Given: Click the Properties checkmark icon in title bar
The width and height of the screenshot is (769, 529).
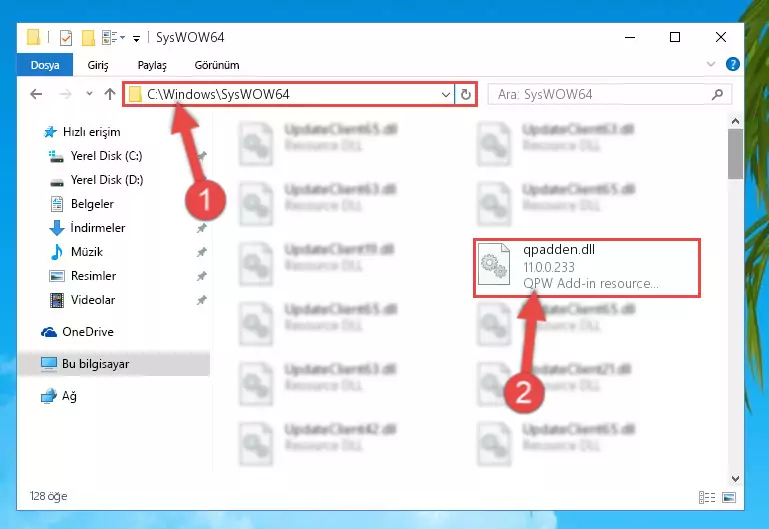Looking at the screenshot, I should [66, 38].
